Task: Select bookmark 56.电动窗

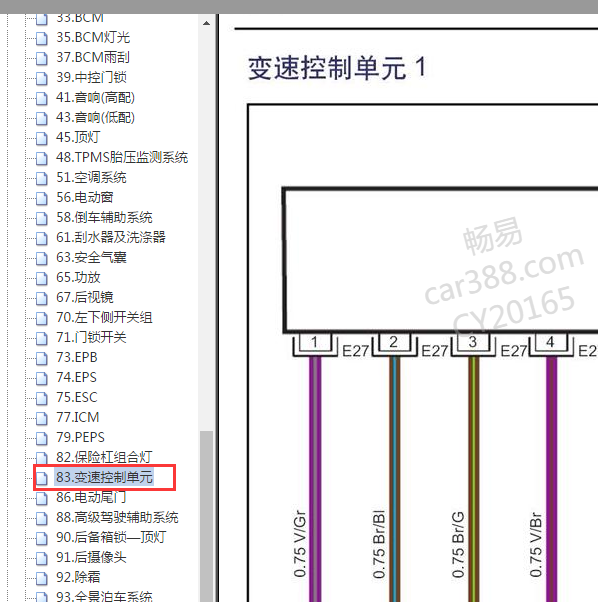Action: [84, 197]
